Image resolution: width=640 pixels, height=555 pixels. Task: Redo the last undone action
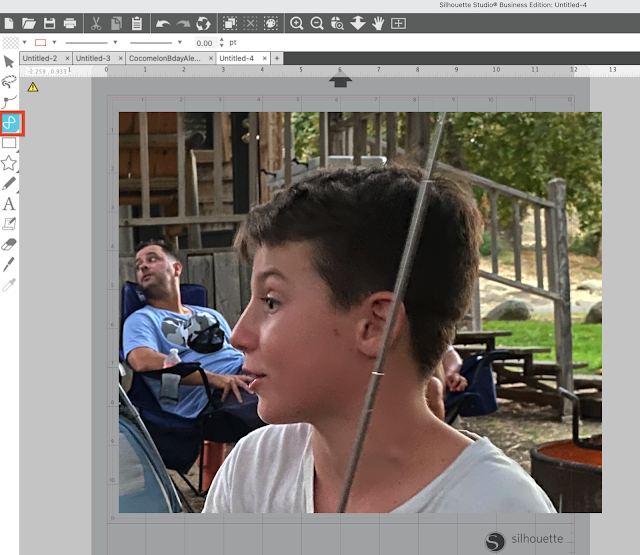[183, 24]
